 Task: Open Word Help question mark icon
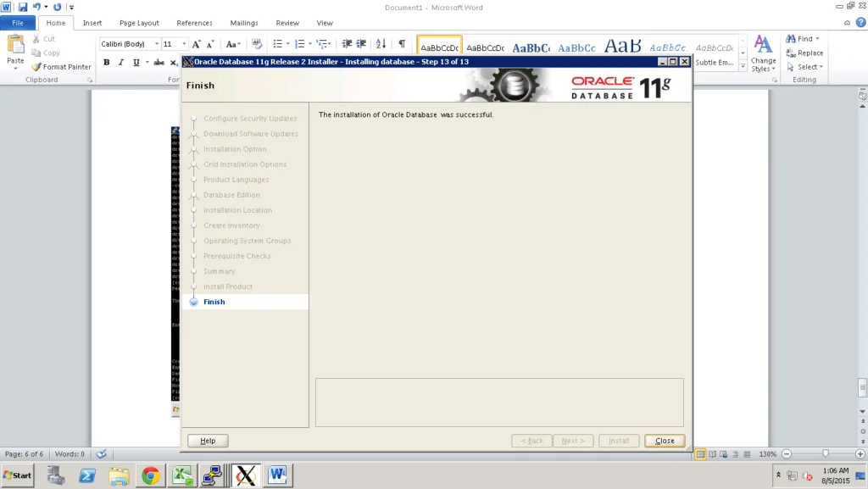tap(861, 23)
